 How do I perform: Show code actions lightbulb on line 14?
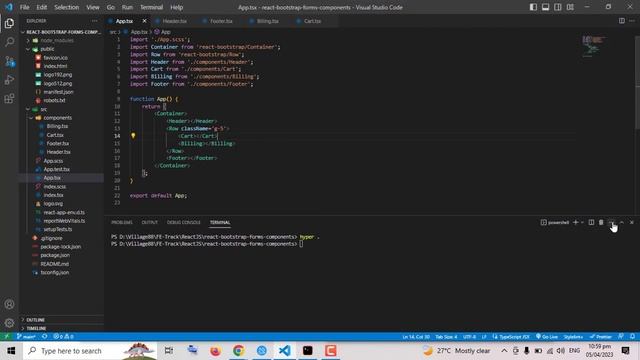[x=133, y=136]
